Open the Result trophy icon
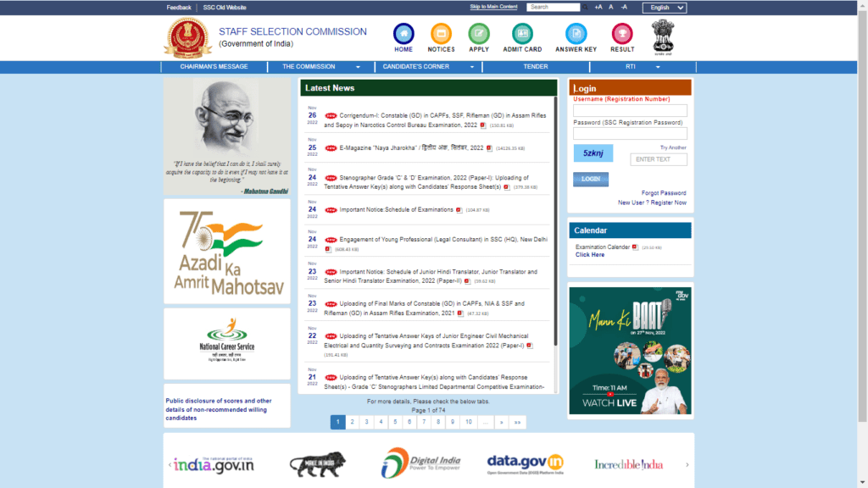Image resolution: width=868 pixels, height=488 pixels. (622, 34)
